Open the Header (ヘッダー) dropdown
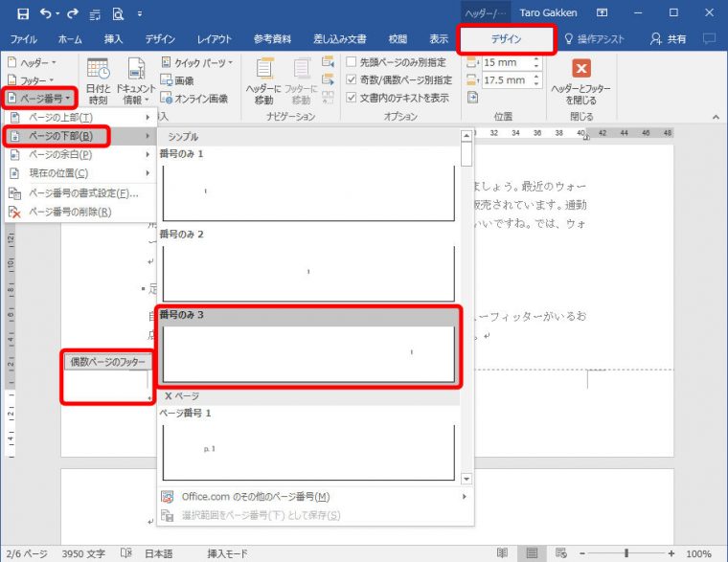This screenshot has height=562, width=728. [x=32, y=62]
